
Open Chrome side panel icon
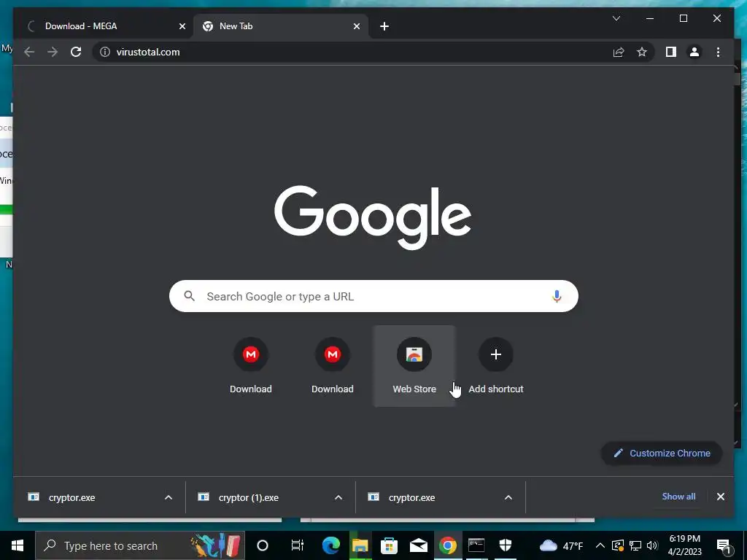pyautogui.click(x=671, y=52)
